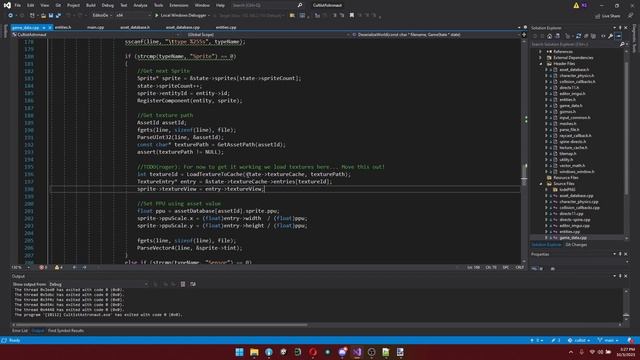Viewport: 640px width, 360px height.
Task: Collapse the Source Files folder
Action: click(x=540, y=184)
